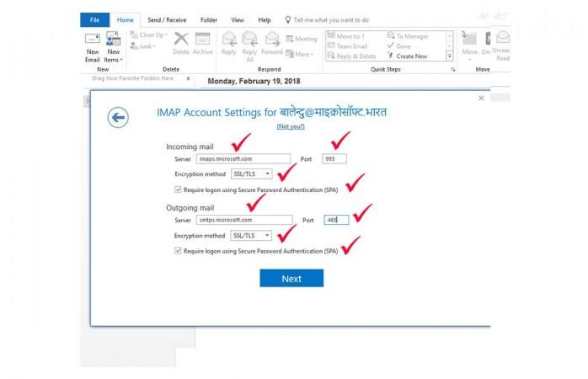This screenshot has height=379, width=588.
Task: Click the incoming mail Port field
Action: [334, 158]
